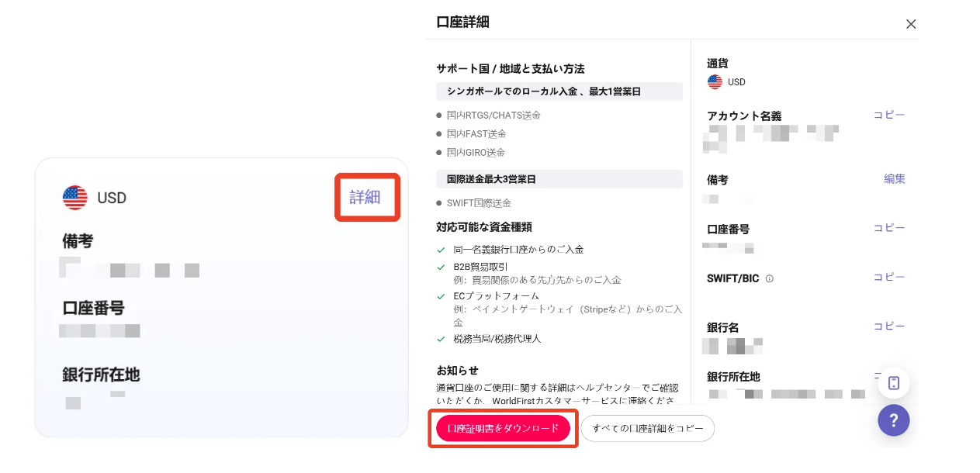The height and width of the screenshot is (473, 980).
Task: Click the 口座番号 label on the USD card
Action: coord(93,308)
